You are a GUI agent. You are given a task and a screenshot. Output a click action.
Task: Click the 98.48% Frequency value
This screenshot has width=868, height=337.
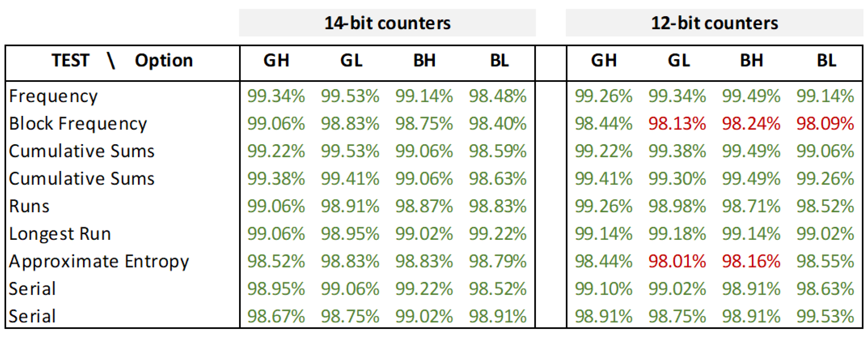point(498,96)
